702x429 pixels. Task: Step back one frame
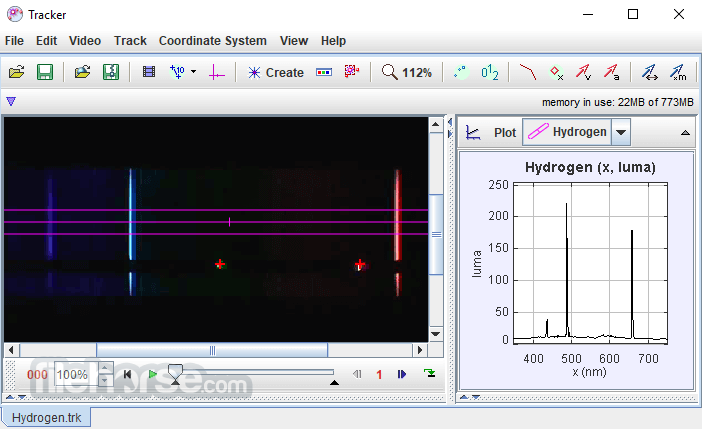click(357, 374)
